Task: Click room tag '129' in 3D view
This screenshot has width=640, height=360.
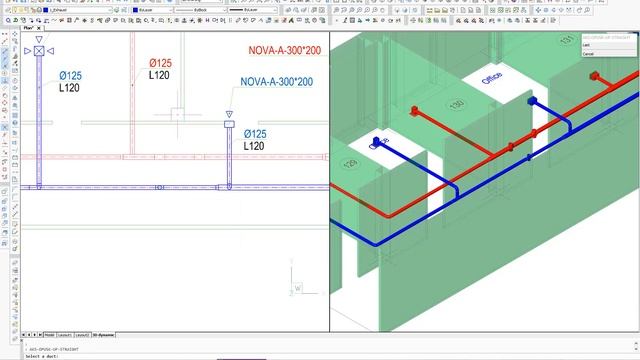Action: [x=350, y=164]
